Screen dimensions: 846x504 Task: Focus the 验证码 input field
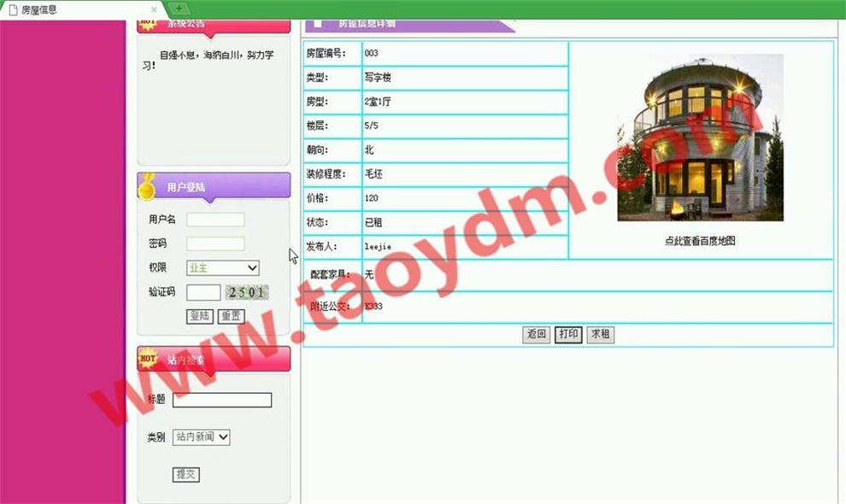203,292
